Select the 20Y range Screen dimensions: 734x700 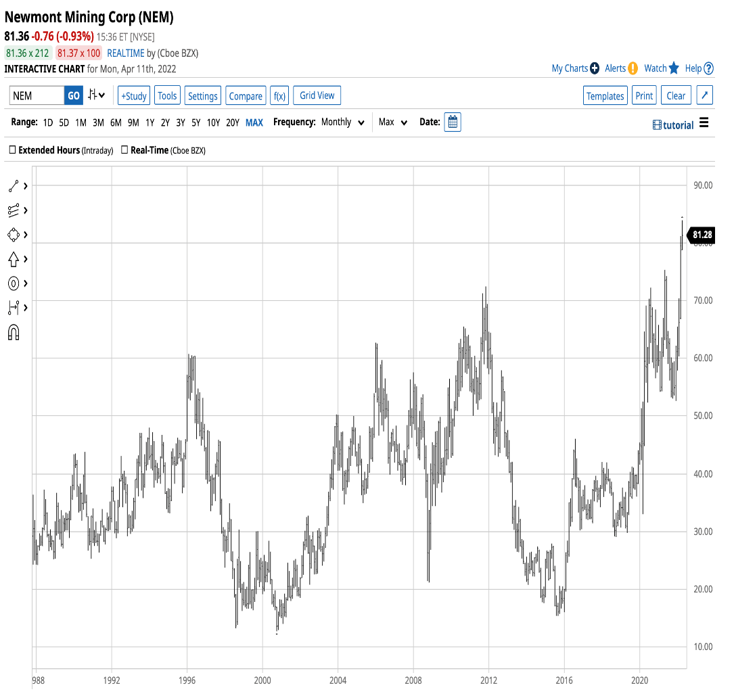click(x=233, y=122)
